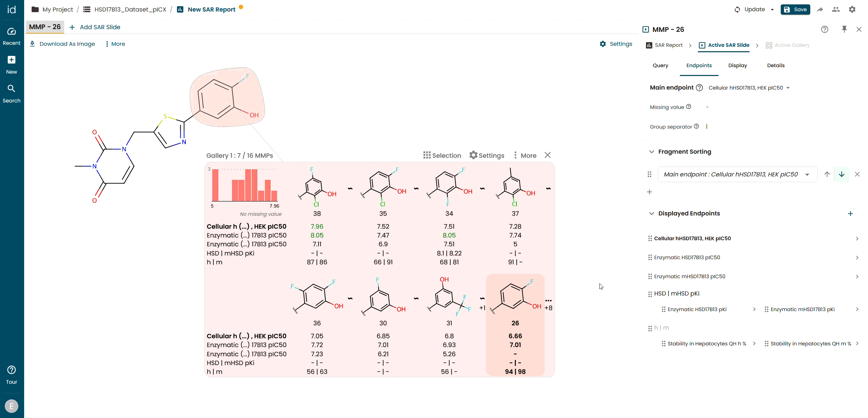Go to SAR Report breadcrumb
The height and width of the screenshot is (418, 868).
(x=664, y=45)
